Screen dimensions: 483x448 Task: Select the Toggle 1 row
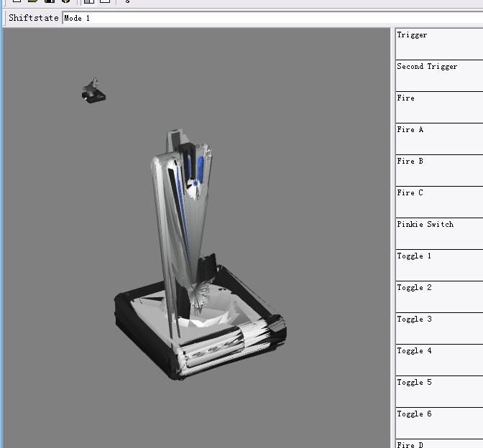click(x=438, y=264)
